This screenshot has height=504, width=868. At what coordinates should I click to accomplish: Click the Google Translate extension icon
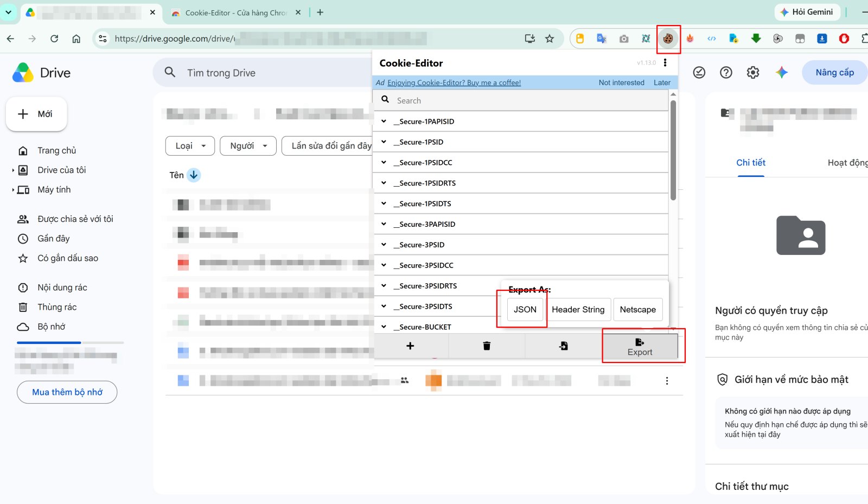602,39
